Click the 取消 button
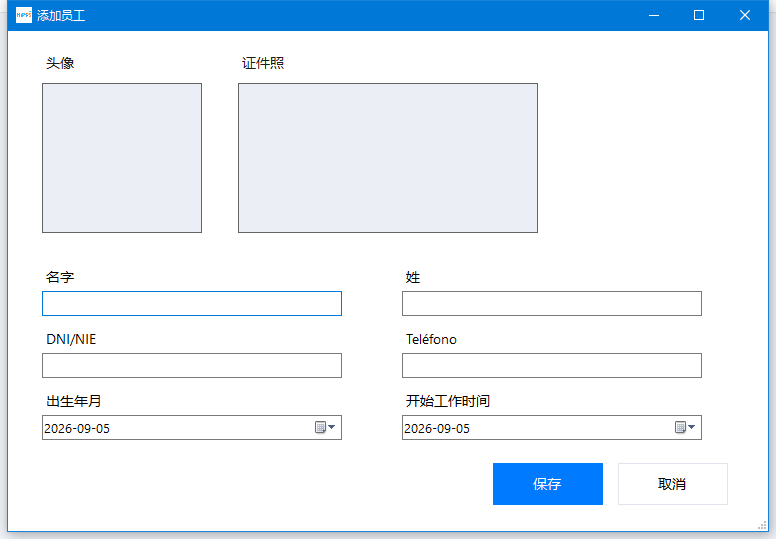This screenshot has width=776, height=539. (673, 484)
